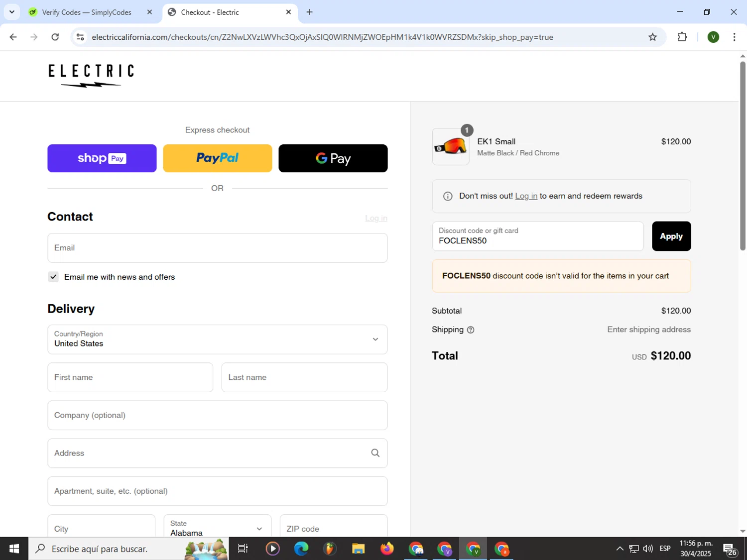This screenshot has width=747, height=560.
Task: Choose Google Pay express checkout
Action: pos(333,158)
